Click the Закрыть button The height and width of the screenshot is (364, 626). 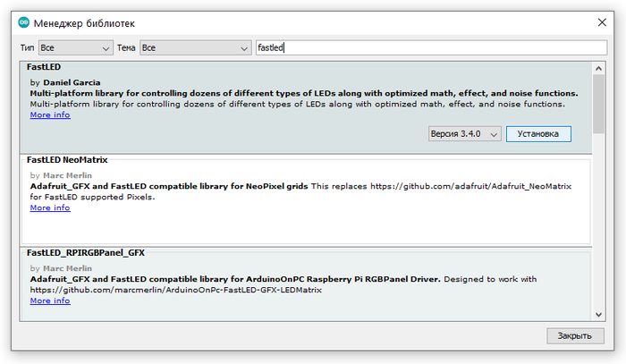coord(573,336)
